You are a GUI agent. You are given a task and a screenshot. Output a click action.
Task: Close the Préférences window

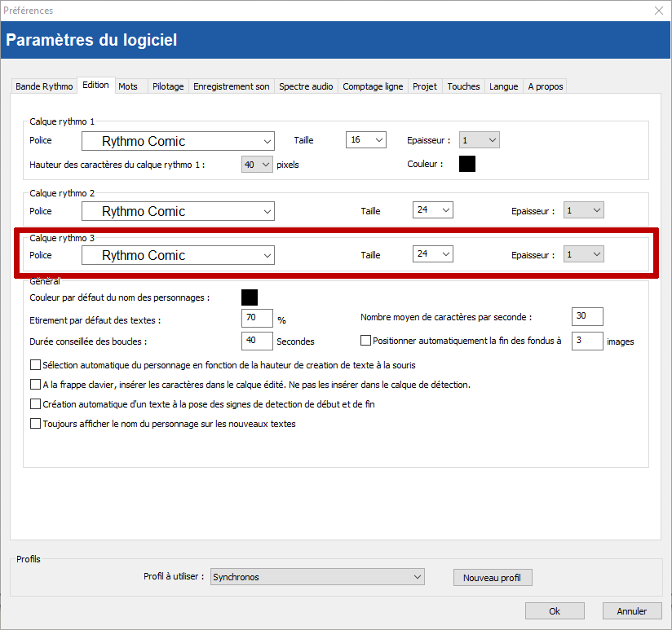point(658,11)
